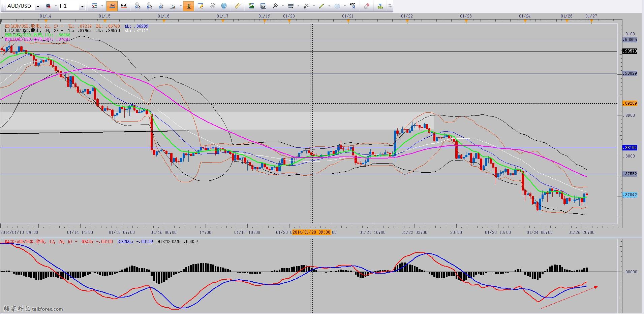Toggle Ask price display
The height and width of the screenshot is (314, 644).
[124, 6]
